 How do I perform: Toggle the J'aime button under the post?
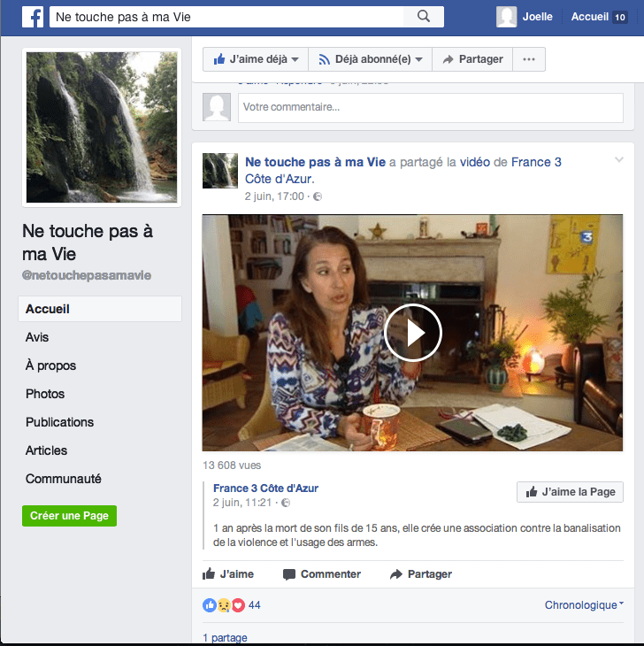(x=228, y=574)
